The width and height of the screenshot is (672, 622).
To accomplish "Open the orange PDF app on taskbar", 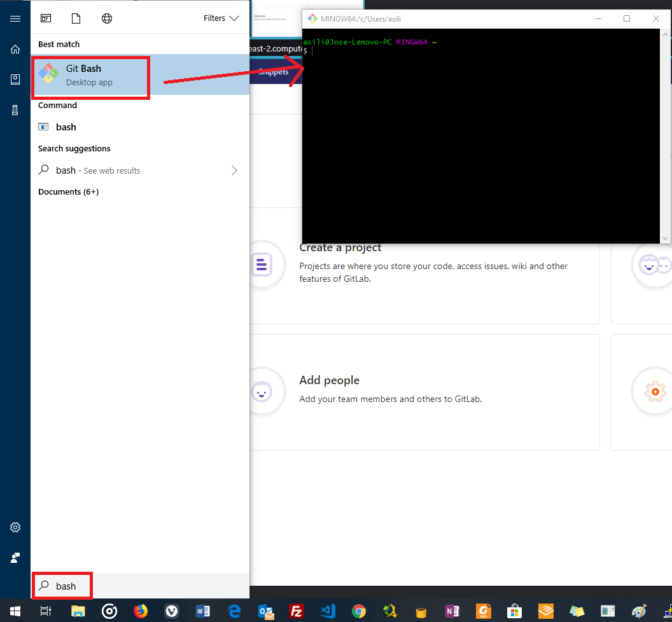I will 484,611.
